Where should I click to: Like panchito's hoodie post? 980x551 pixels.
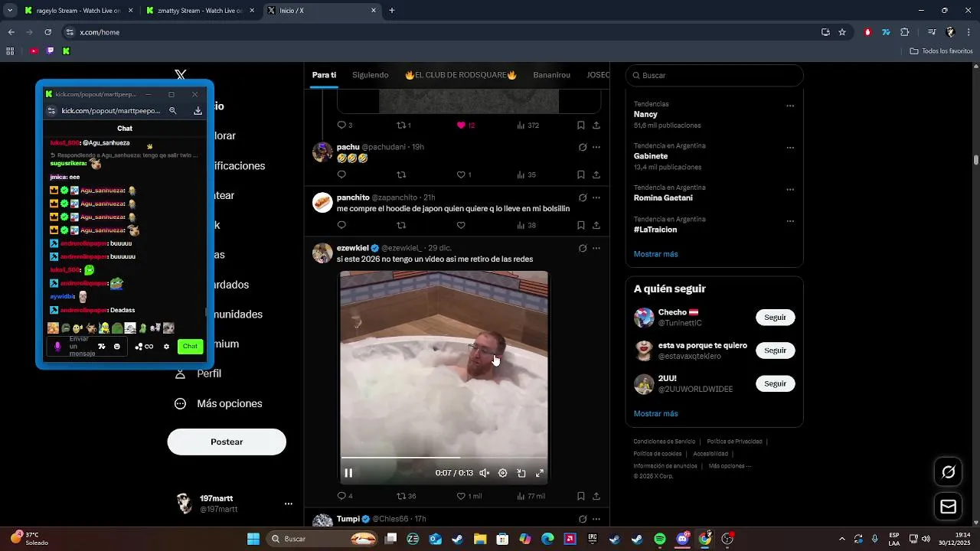(461, 225)
